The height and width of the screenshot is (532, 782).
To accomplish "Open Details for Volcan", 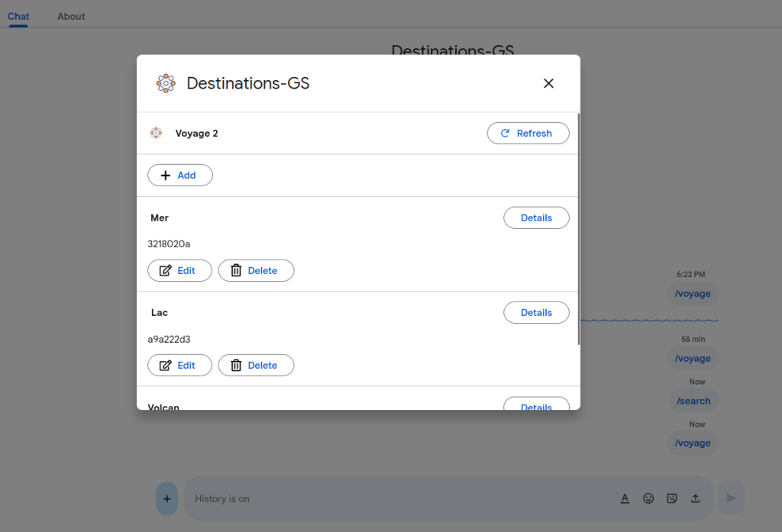I will point(536,404).
